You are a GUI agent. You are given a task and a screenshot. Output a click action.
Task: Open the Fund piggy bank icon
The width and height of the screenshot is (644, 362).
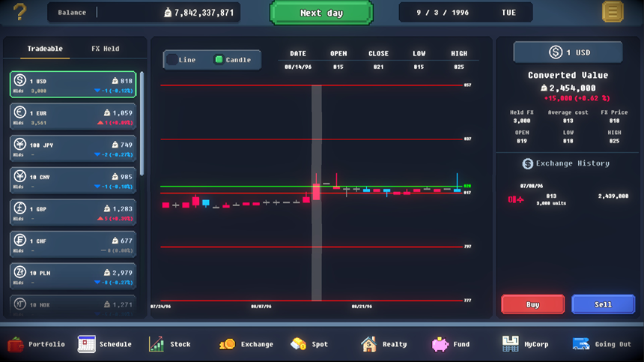tap(440, 344)
